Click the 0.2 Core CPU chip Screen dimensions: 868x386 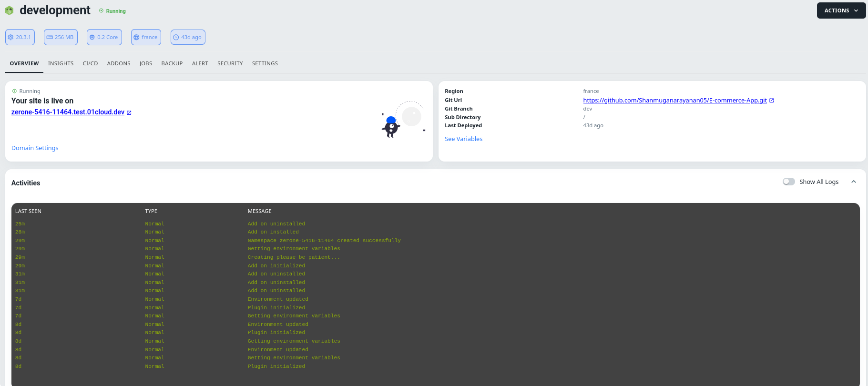104,37
